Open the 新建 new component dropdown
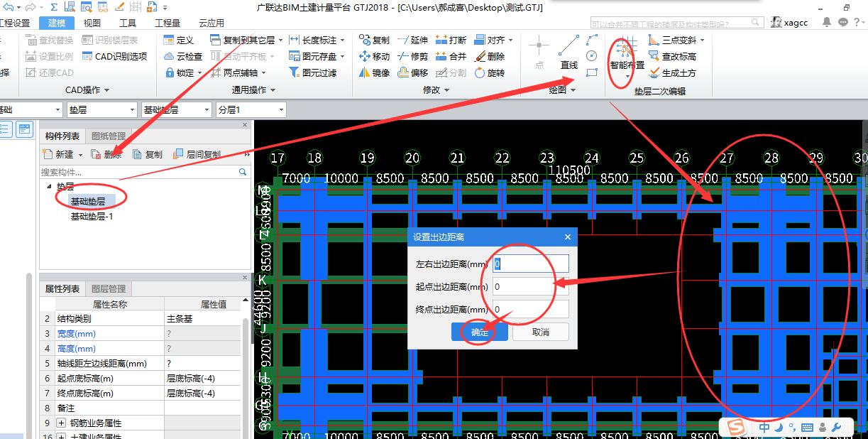Screen dimensions: 868x439 (80, 155)
